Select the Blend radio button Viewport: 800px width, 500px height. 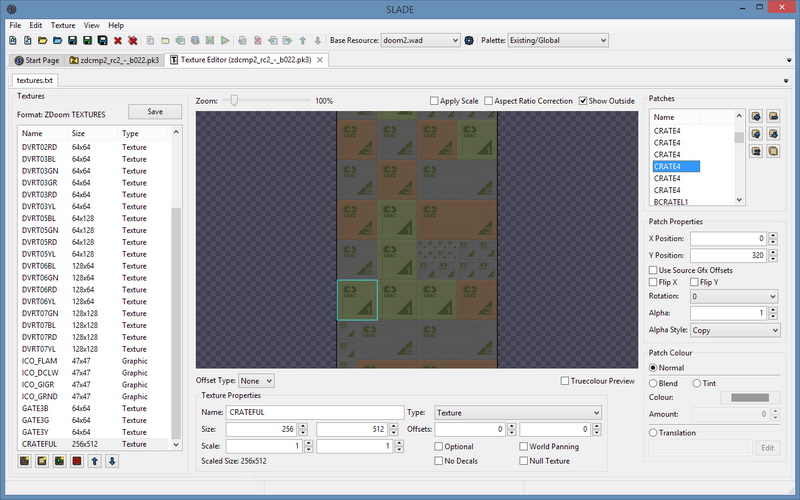655,382
